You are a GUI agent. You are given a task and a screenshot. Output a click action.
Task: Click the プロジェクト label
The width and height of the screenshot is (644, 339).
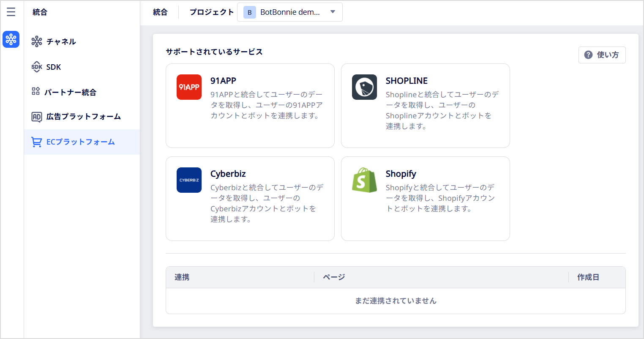pyautogui.click(x=212, y=12)
